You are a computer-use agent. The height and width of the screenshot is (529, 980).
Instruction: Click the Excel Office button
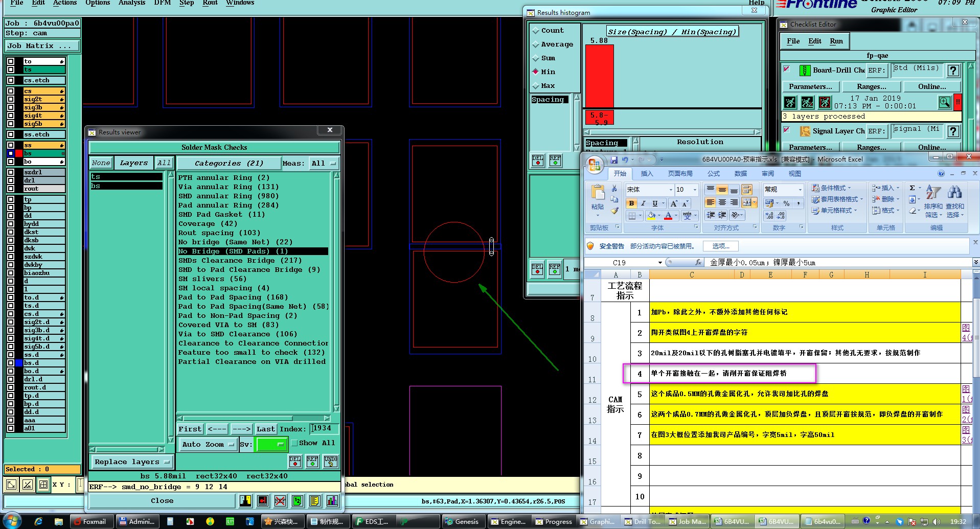point(595,165)
